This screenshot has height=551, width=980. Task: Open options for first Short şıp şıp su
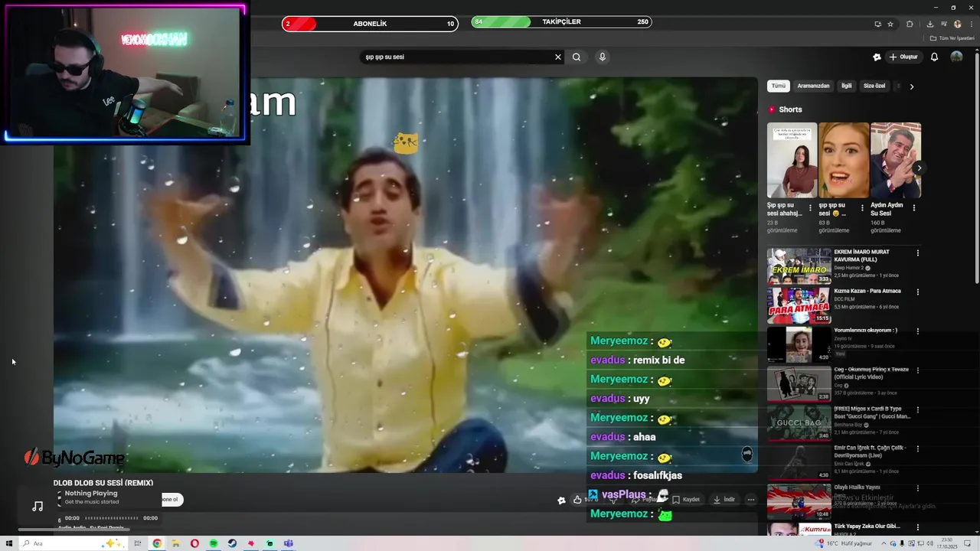(811, 207)
